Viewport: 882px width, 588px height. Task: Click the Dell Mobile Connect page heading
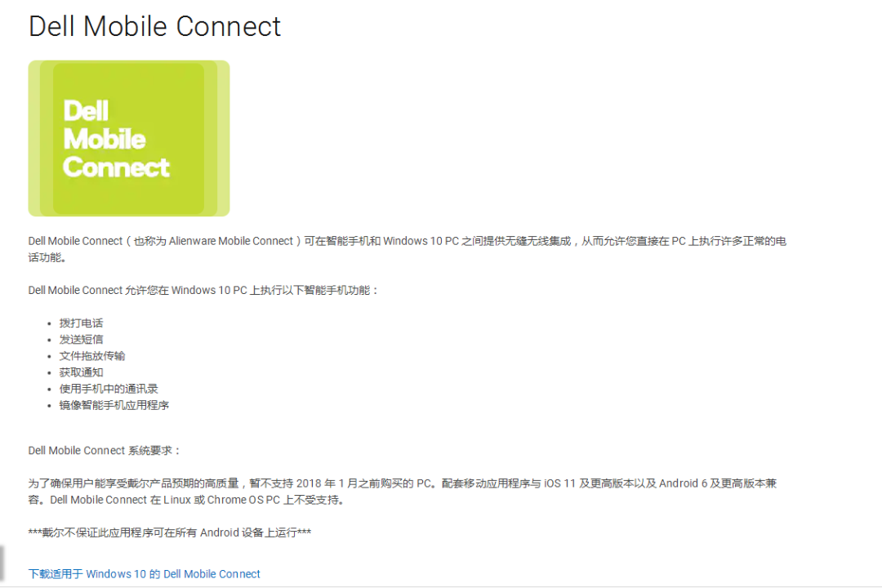[x=154, y=26]
